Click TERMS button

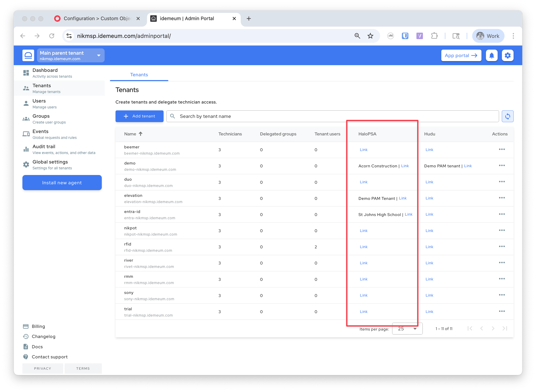tap(83, 368)
